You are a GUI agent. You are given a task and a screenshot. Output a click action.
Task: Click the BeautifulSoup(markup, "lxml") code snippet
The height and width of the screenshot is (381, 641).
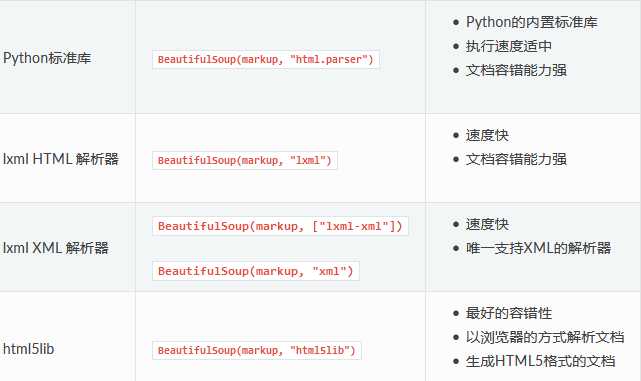point(245,160)
